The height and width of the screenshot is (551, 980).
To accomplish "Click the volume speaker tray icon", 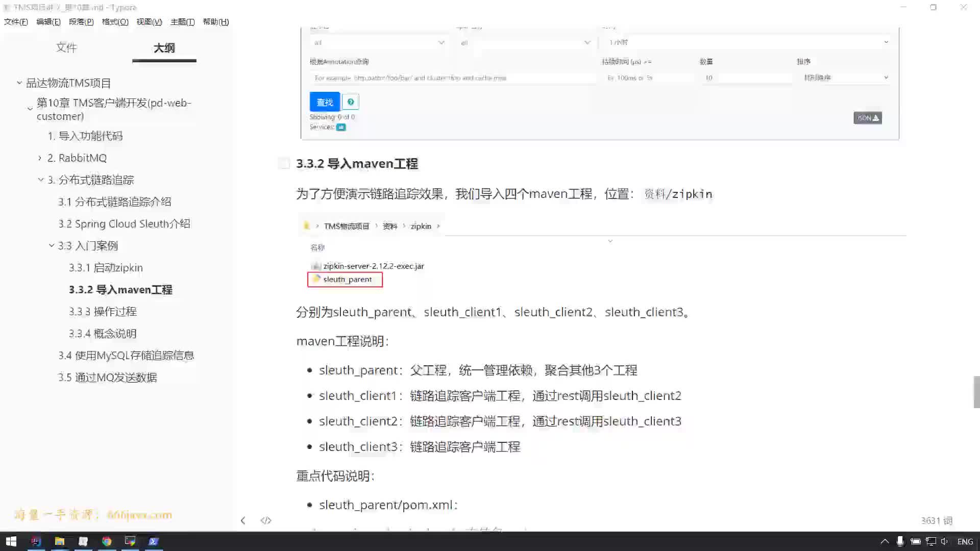I will pyautogui.click(x=945, y=541).
